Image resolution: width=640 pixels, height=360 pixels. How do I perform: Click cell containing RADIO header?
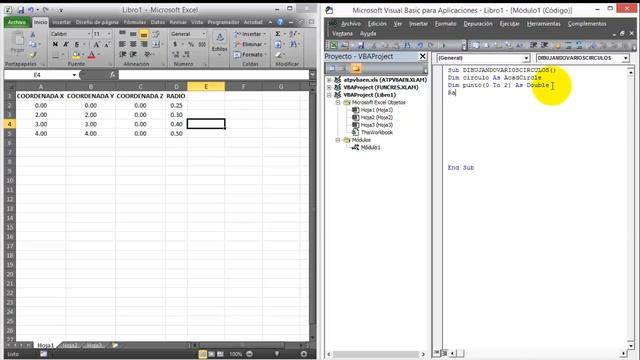[176, 96]
